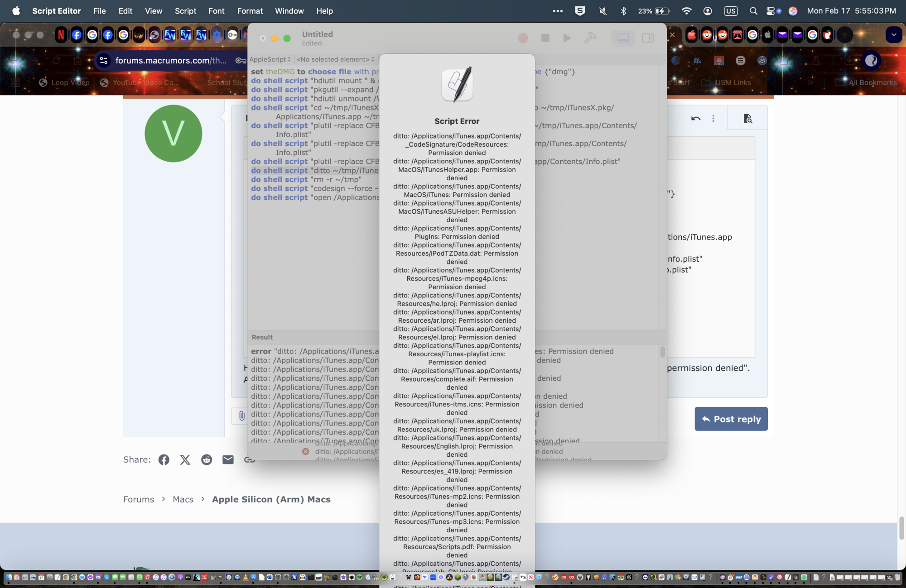Run the script with Play button
Screen dimensions: 906x588
pos(567,38)
